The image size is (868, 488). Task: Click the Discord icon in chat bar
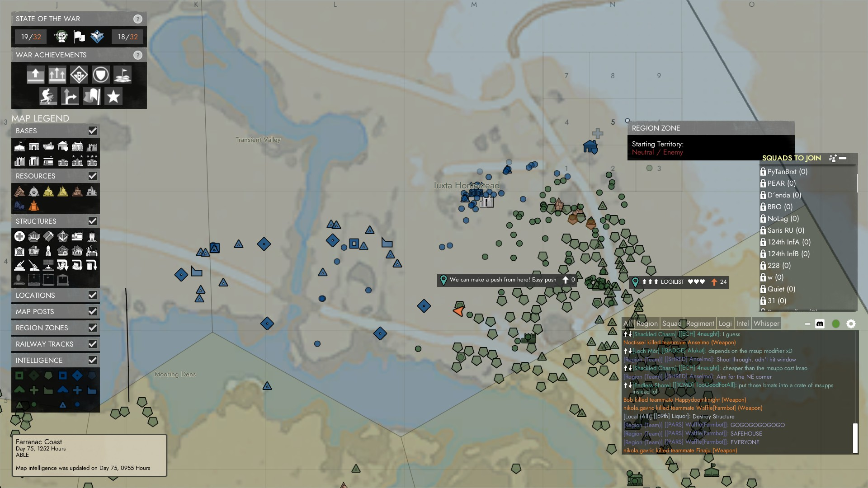(x=820, y=324)
